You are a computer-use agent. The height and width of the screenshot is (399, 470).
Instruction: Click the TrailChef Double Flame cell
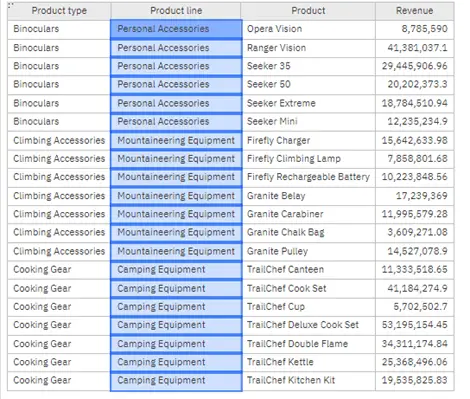(x=308, y=344)
